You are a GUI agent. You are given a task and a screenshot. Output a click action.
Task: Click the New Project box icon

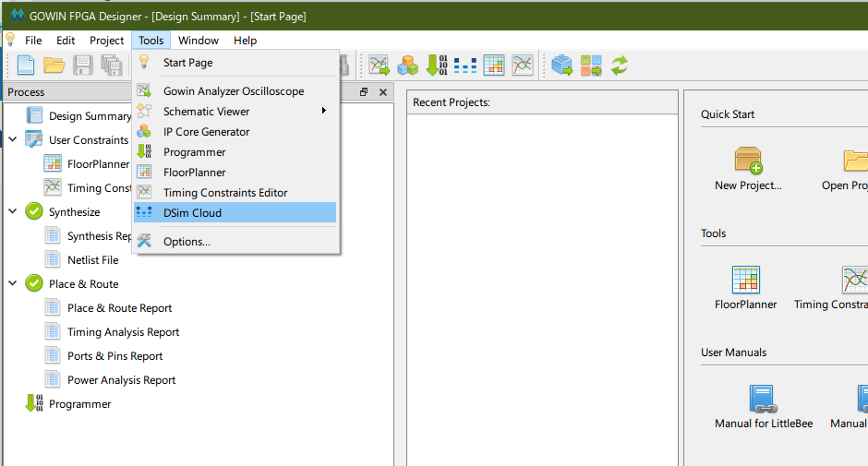[748, 160]
